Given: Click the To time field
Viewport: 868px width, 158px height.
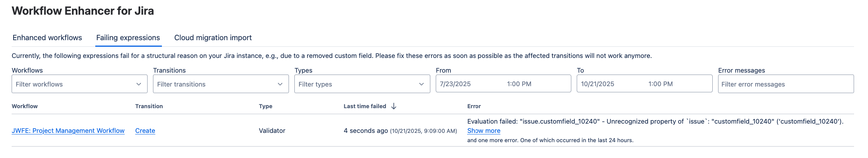Looking at the screenshot, I should tap(660, 84).
